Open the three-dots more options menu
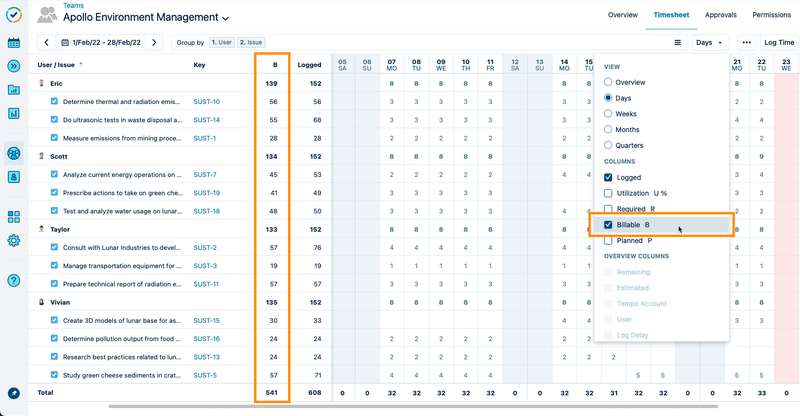This screenshot has width=800, height=416. pyautogui.click(x=746, y=43)
